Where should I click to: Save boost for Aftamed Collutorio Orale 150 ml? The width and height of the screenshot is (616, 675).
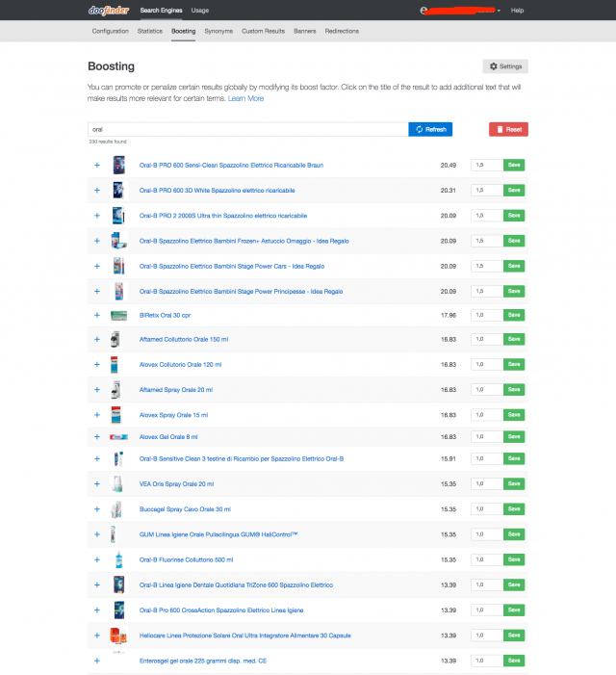pyautogui.click(x=514, y=339)
